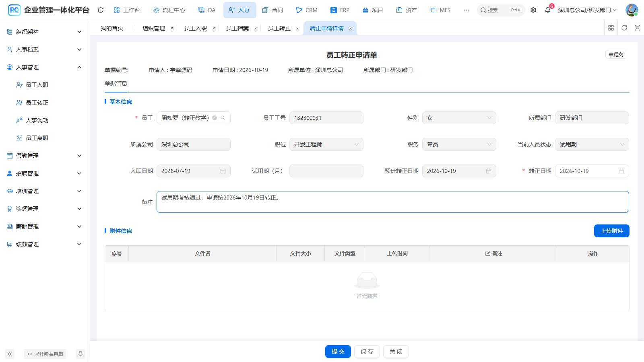Toggle fullscreen content icon

tap(638, 28)
